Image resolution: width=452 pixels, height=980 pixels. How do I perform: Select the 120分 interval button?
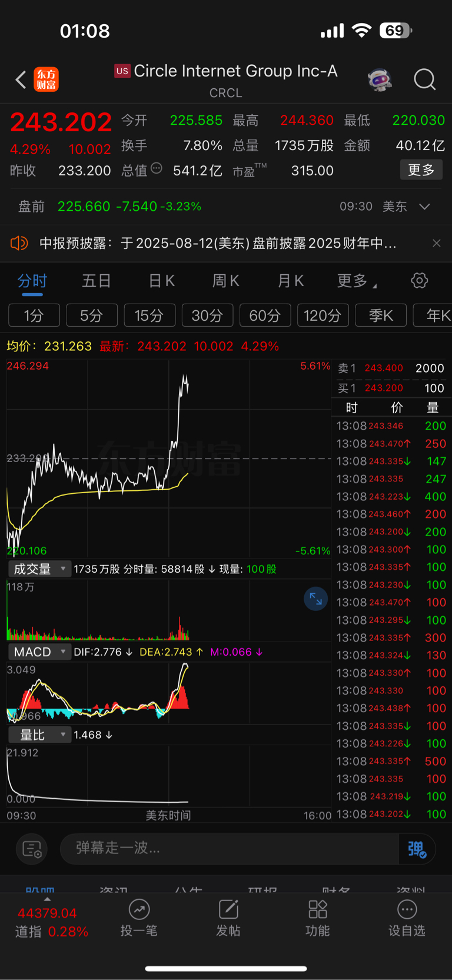click(323, 315)
